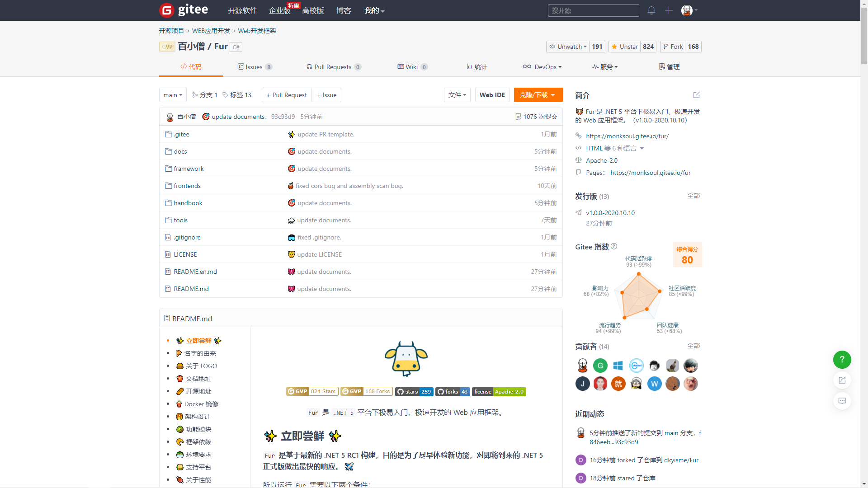Open the LICENSE file icon

coord(168,254)
